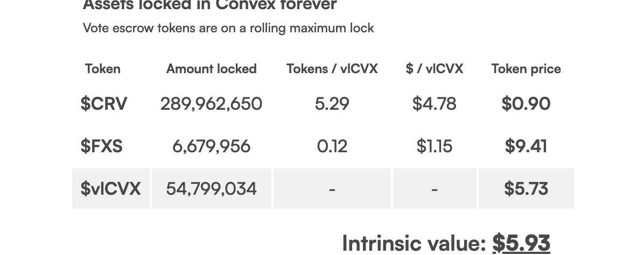The width and height of the screenshot is (644, 255).
Task: Click the Token price column header
Action: tap(526, 69)
